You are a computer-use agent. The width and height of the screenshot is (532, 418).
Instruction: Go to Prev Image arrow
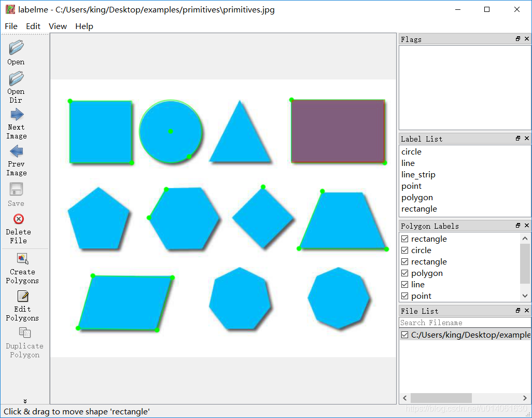coord(17,151)
